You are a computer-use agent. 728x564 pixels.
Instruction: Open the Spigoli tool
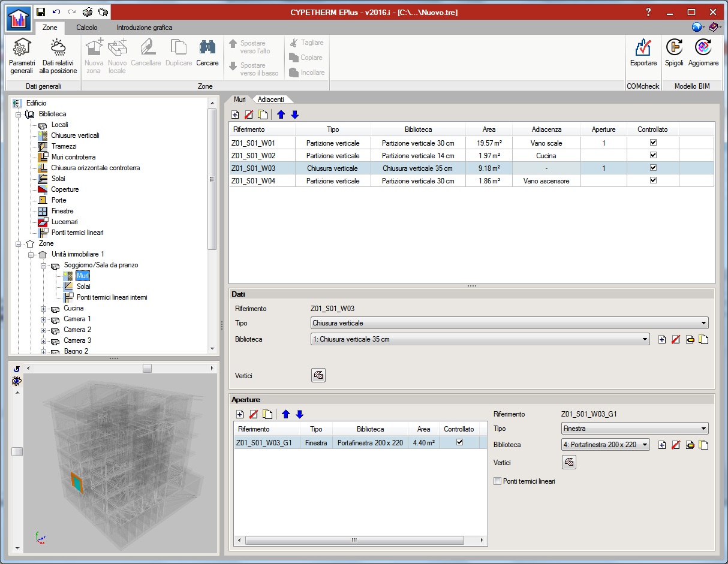click(x=674, y=53)
